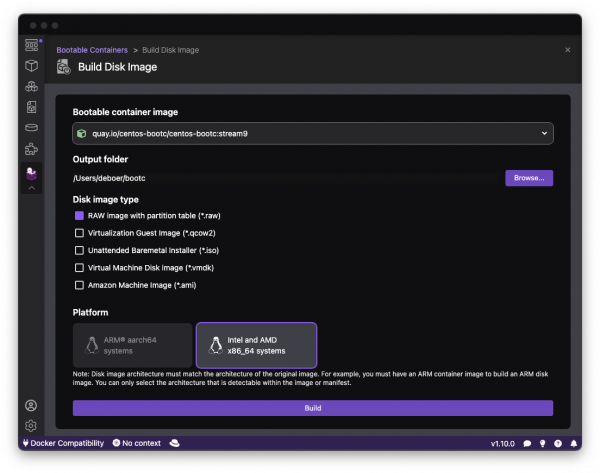Click the Browse... button
Viewport: 600px width, 473px height.
tap(529, 178)
